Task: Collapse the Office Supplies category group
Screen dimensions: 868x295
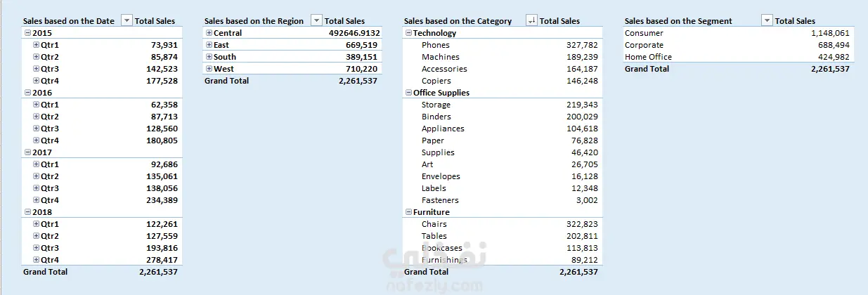Action: [x=408, y=93]
